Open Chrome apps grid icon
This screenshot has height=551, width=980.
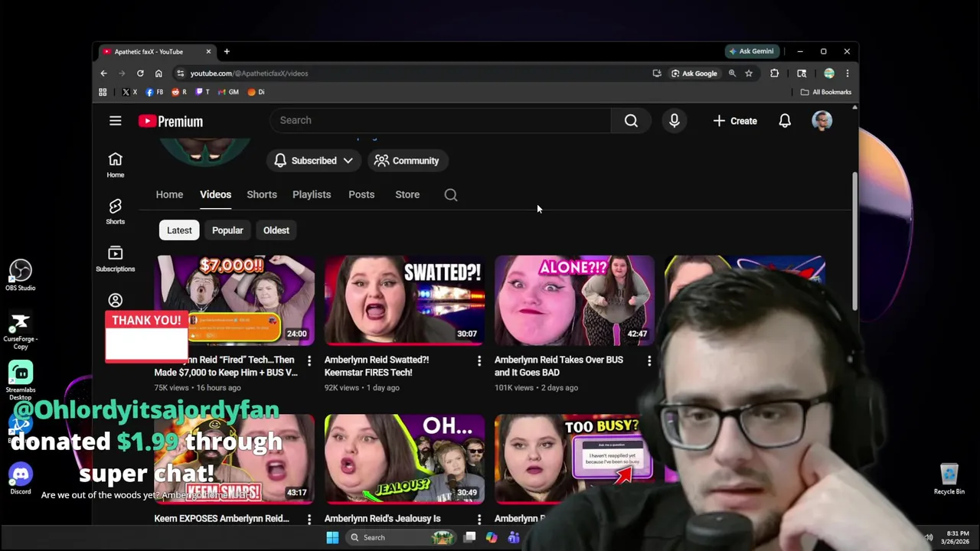click(x=103, y=92)
